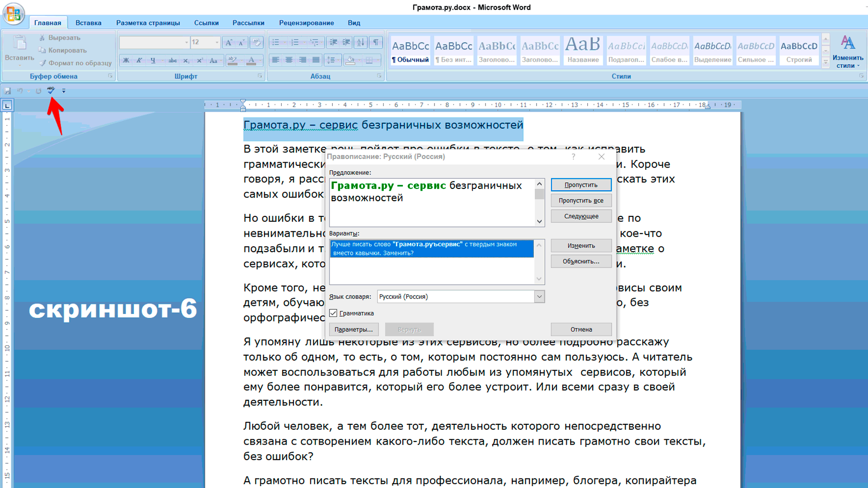Center the paragraph text

(x=289, y=60)
